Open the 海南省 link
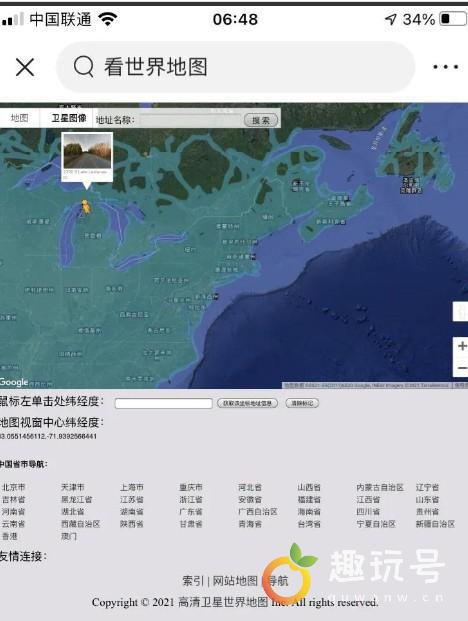The height and width of the screenshot is (621, 468). point(309,512)
